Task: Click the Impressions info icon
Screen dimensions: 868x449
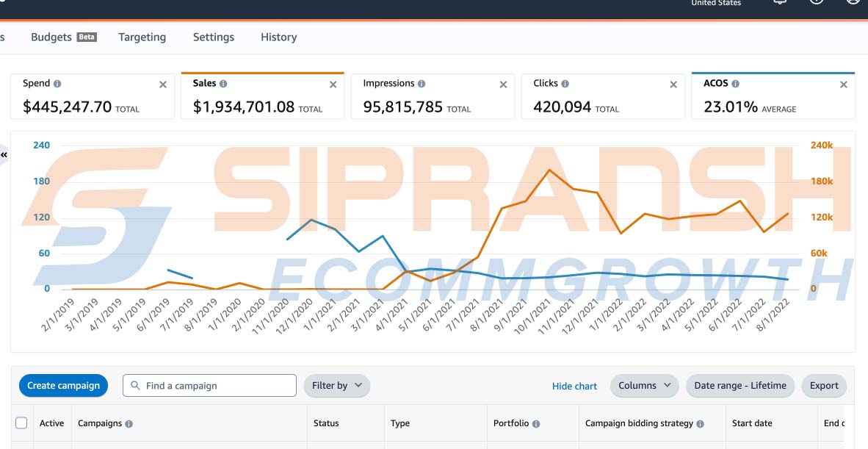Action: [x=422, y=84]
